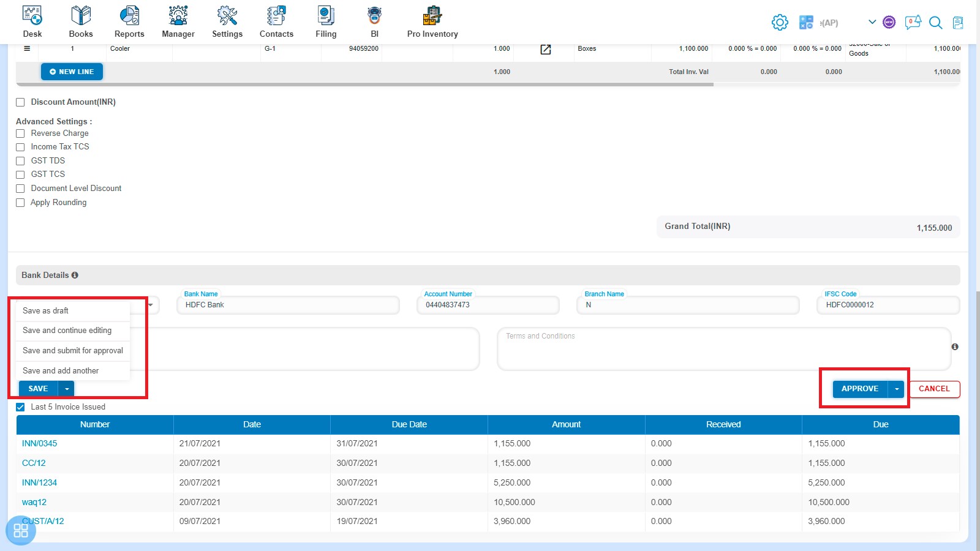Click info icon beside Terms and Conditions
980x551 pixels.
(x=955, y=347)
